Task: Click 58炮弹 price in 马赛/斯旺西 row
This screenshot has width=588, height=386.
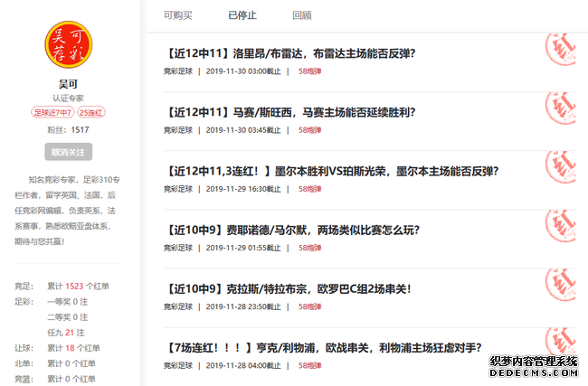Action: tap(309, 130)
